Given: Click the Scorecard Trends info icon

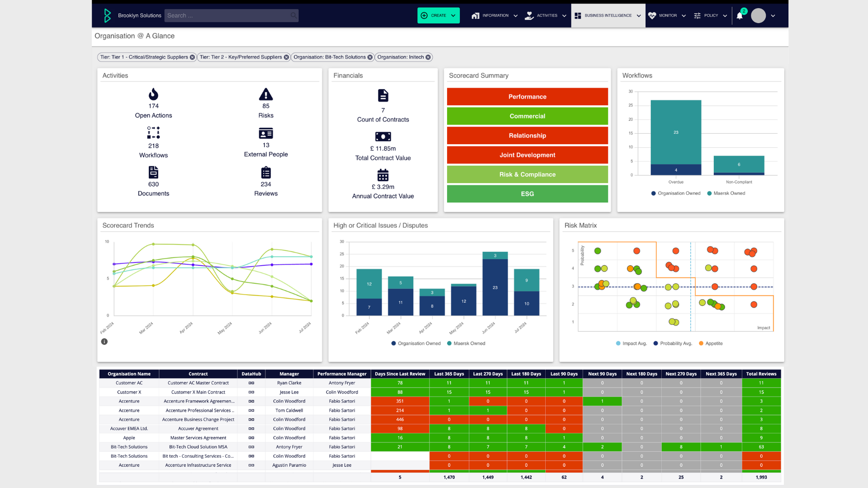Looking at the screenshot, I should (x=104, y=342).
